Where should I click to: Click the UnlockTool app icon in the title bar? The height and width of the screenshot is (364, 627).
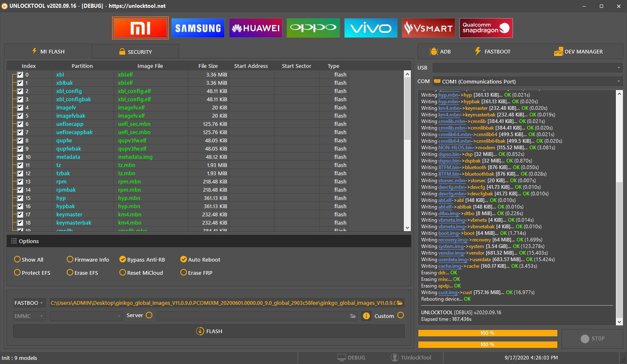(5, 6)
